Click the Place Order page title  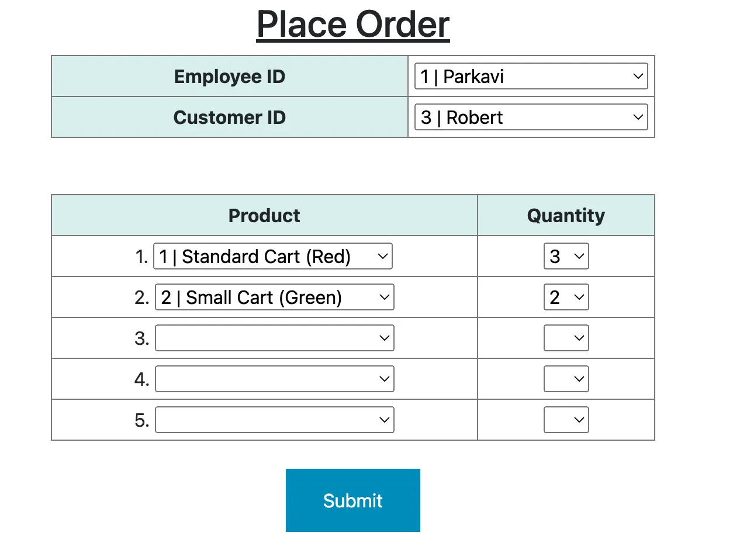tap(352, 25)
